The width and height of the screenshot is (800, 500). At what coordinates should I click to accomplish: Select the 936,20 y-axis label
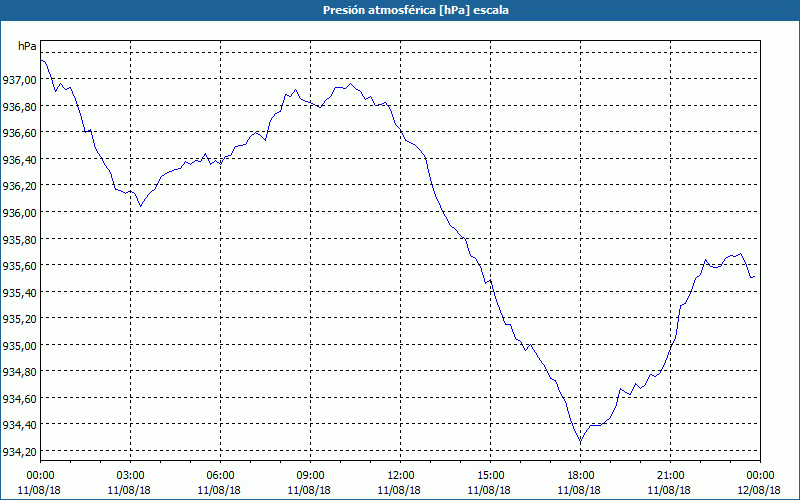point(19,186)
